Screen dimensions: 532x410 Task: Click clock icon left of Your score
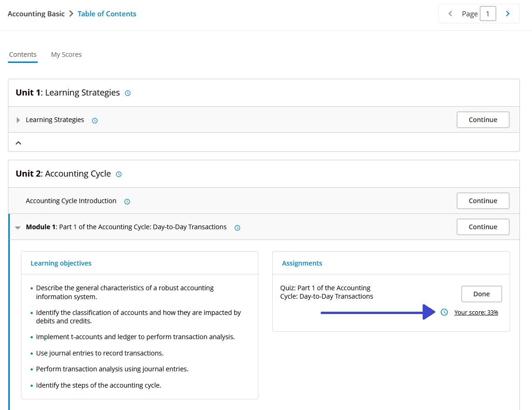tap(444, 312)
